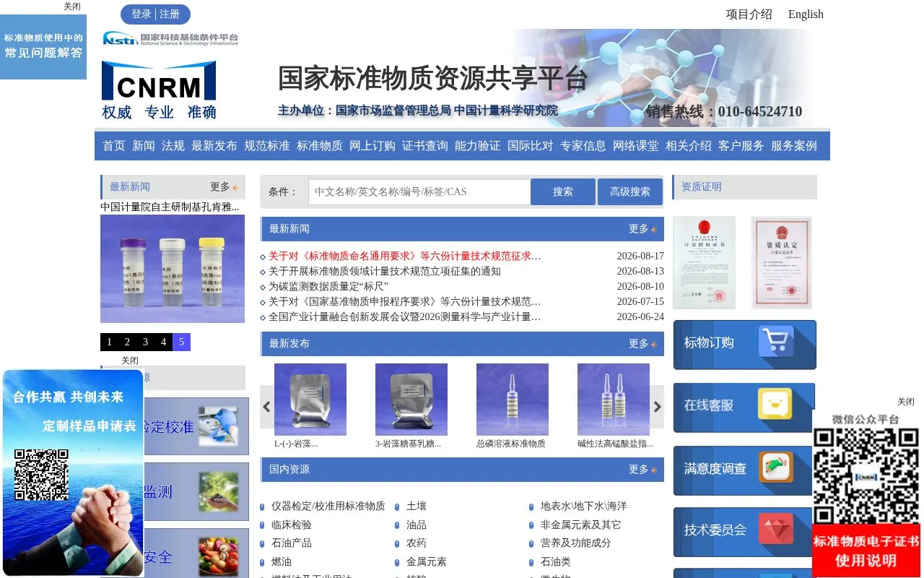Open the 地表水\地下水\海洋 category
The height and width of the screenshot is (578, 924).
584,506
